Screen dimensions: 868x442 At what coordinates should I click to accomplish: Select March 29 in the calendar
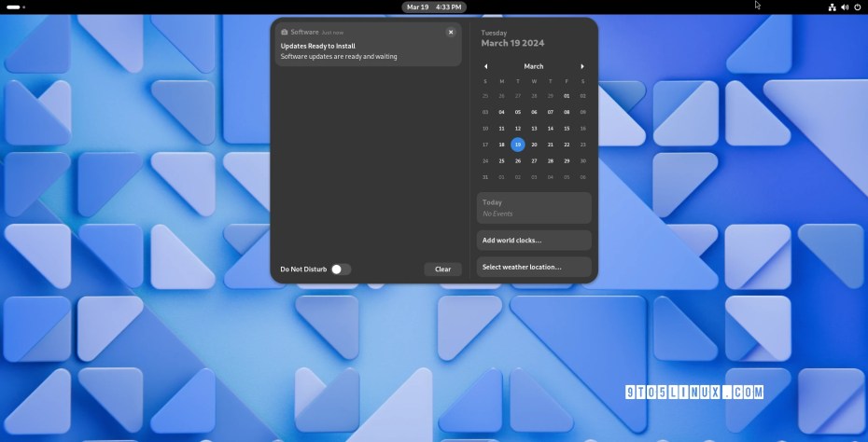coord(567,161)
